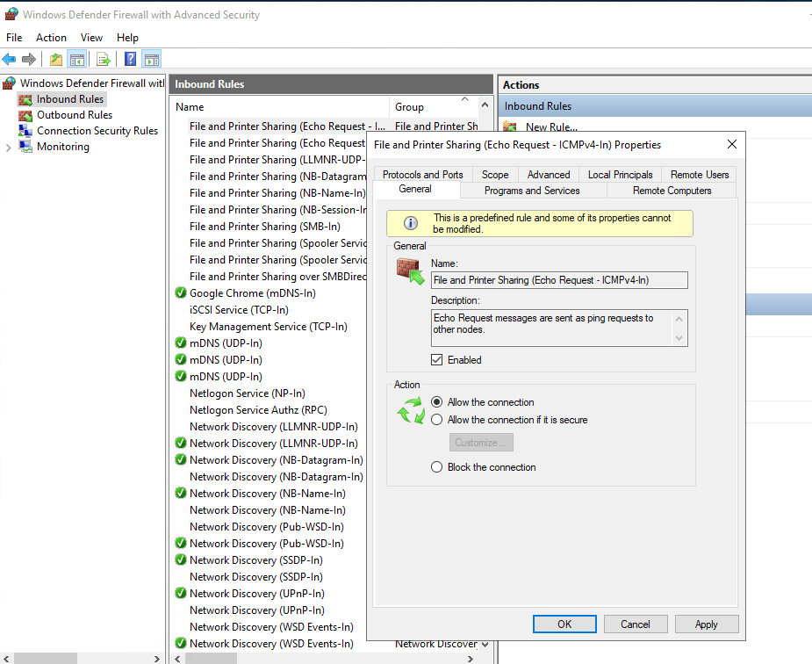Click the Back arrow toolbar icon
This screenshot has height=664, width=812.
[x=10, y=60]
